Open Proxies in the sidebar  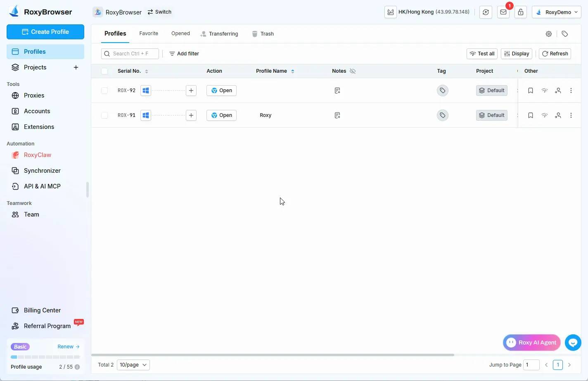45,95
